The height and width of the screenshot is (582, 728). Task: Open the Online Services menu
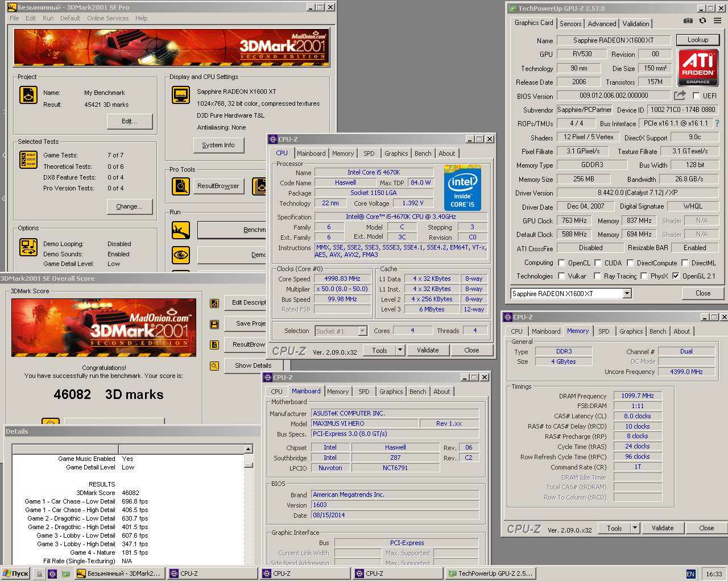pos(108,18)
